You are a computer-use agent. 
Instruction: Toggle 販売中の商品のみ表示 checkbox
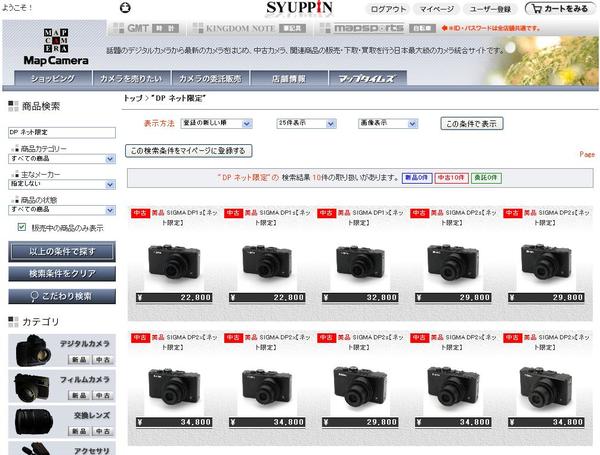(22, 227)
